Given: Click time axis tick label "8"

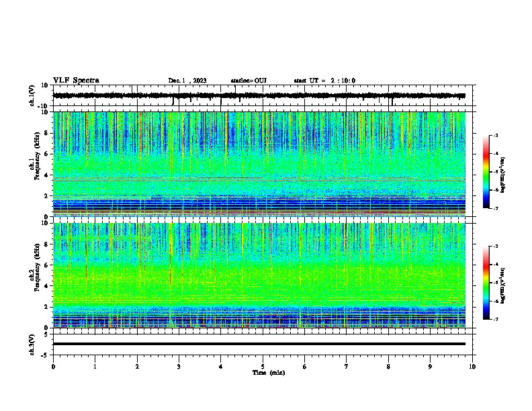Looking at the screenshot, I should [x=388, y=367].
